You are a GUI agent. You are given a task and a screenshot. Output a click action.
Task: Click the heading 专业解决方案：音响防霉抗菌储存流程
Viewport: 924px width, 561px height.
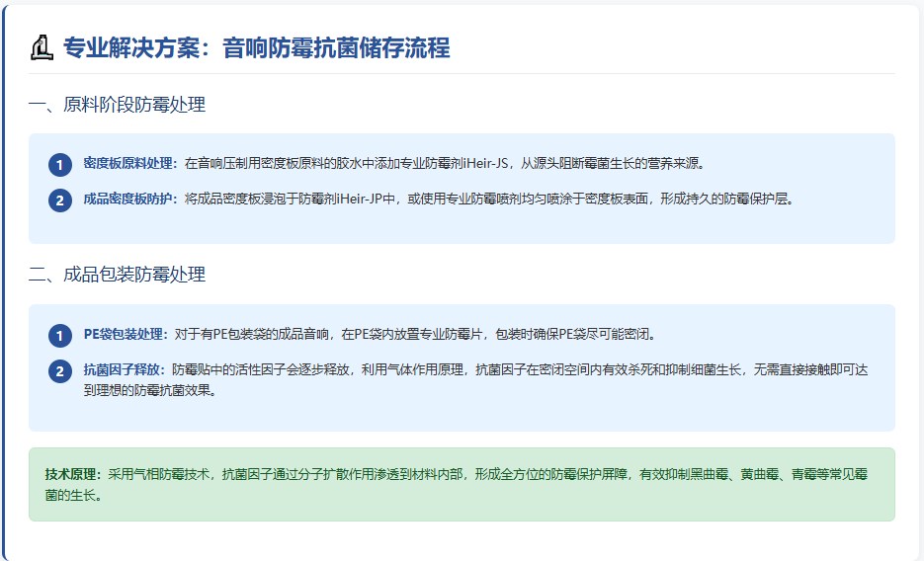pyautogui.click(x=257, y=47)
